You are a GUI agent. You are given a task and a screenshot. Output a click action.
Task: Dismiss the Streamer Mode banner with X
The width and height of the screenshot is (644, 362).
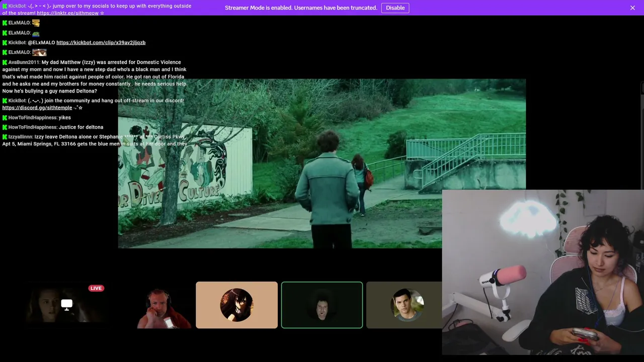(632, 8)
